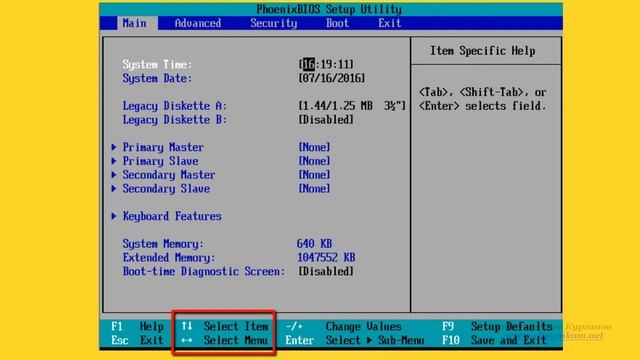Click the Enter Select Sub-Menu hint

[355, 340]
